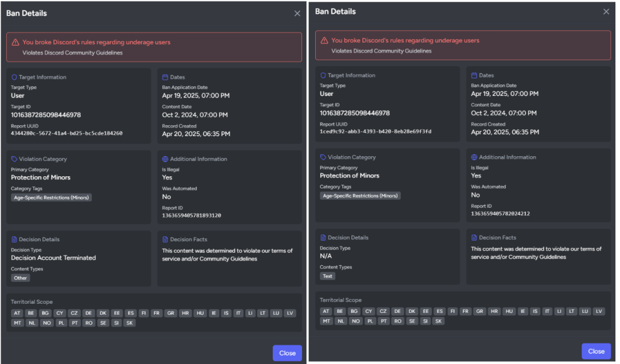620x364 pixels.
Task: Click Report ID 1363659405782024212
Action: click(500, 214)
